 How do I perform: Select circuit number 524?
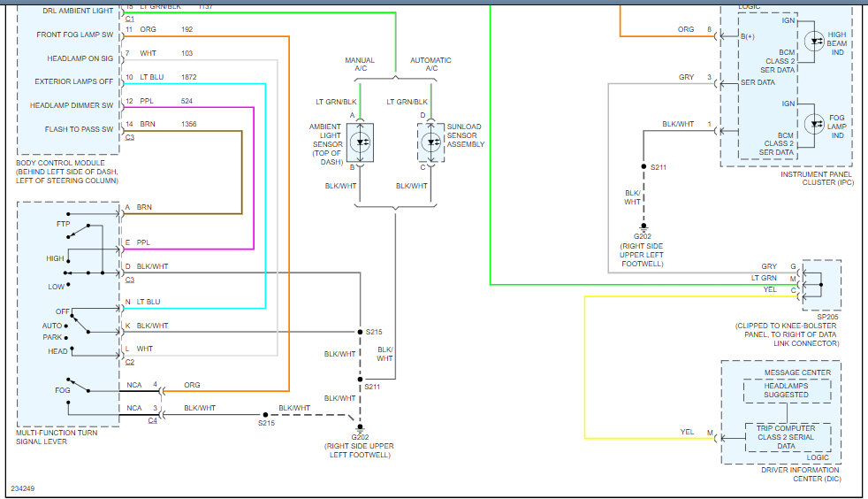pos(187,101)
